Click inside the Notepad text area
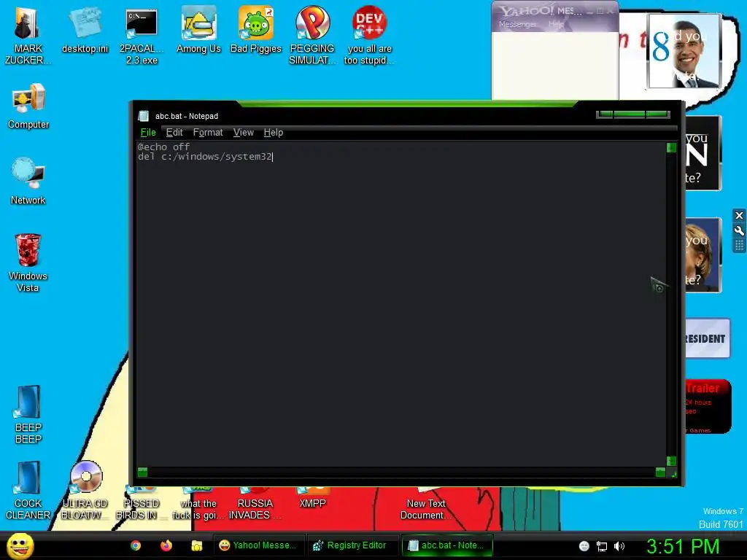The height and width of the screenshot is (560, 747). [401, 305]
